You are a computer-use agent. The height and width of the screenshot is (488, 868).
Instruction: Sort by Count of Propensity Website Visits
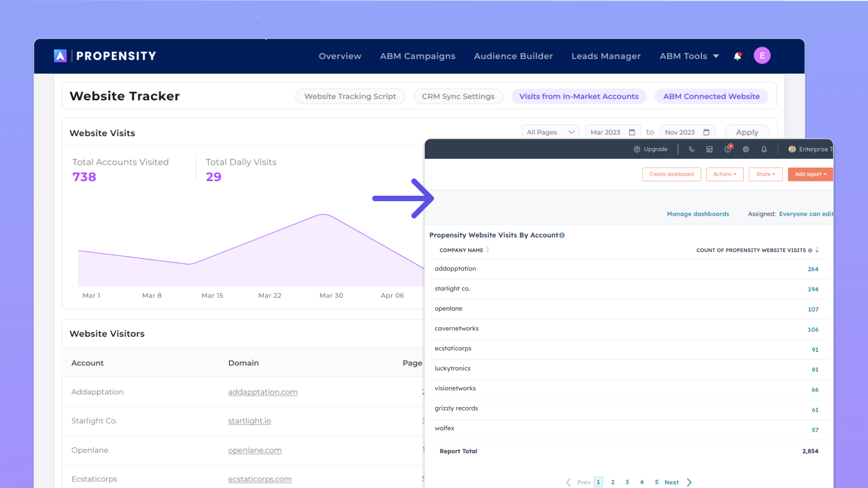click(816, 250)
